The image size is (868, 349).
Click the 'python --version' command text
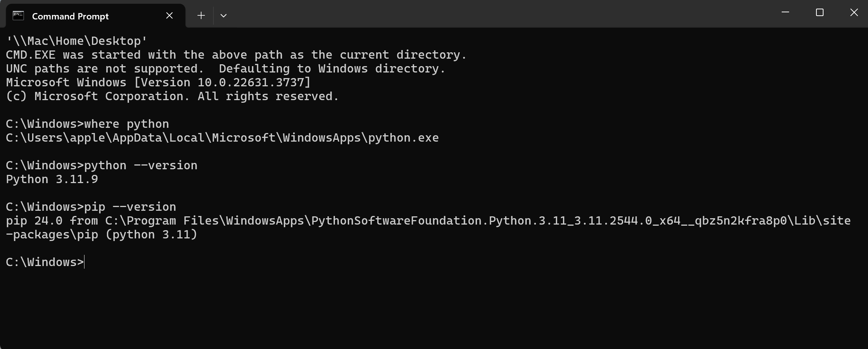point(141,165)
